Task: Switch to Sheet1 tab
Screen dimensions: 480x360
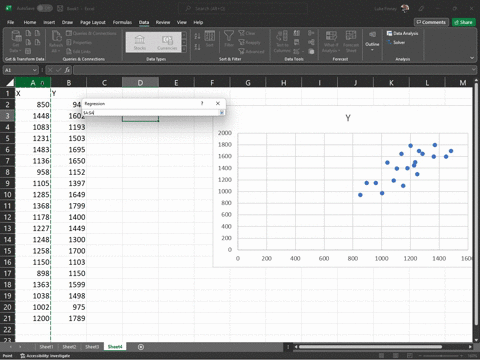Action: tap(46, 347)
